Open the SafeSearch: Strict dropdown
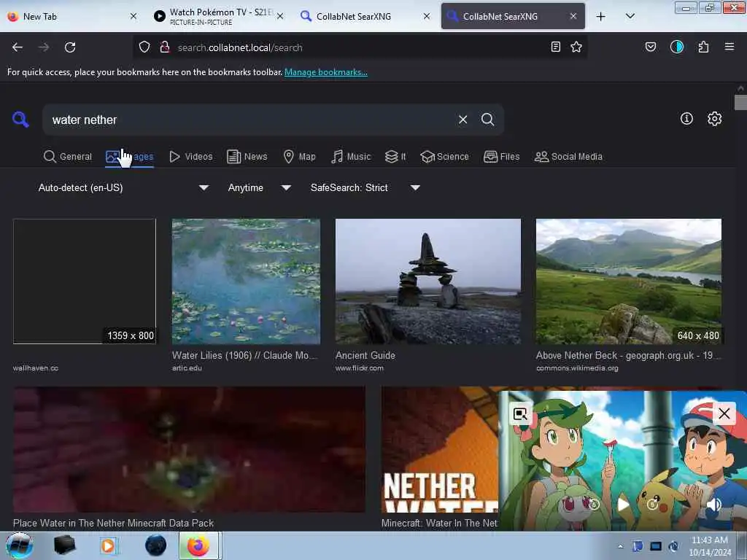The width and height of the screenshot is (747, 560). click(x=365, y=187)
